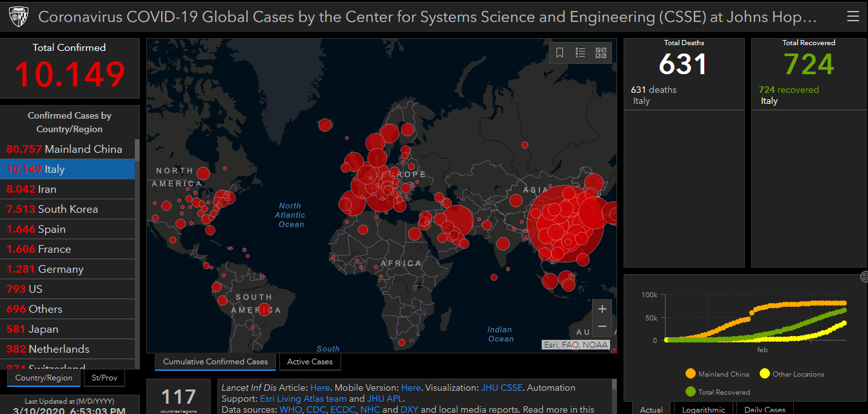Select Germany in country list
The height and width of the screenshot is (414, 868).
click(67, 269)
